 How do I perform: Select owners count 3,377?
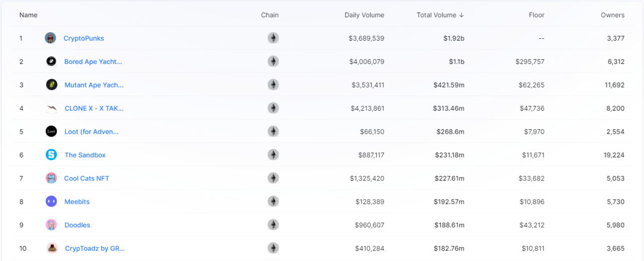[x=616, y=38]
